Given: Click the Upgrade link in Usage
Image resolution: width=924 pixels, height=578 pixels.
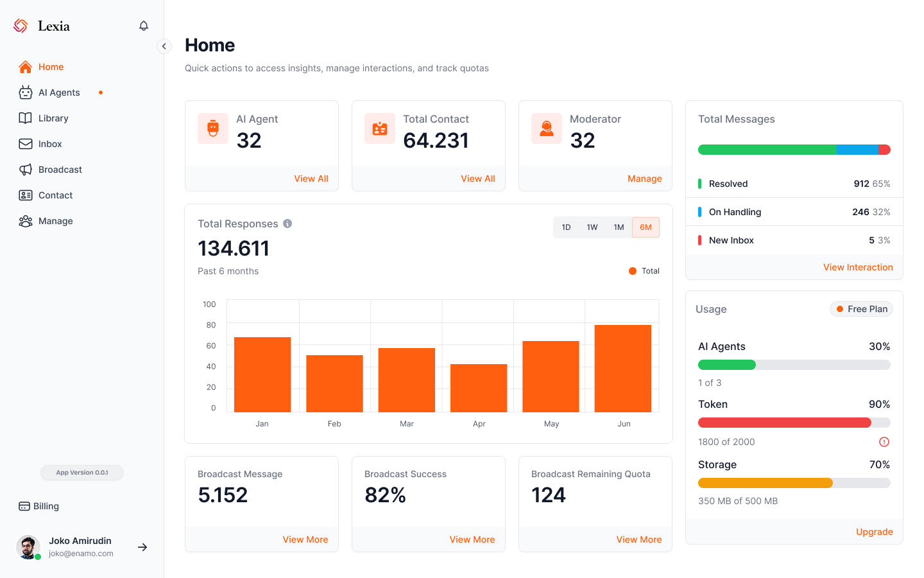Looking at the screenshot, I should pyautogui.click(x=874, y=532).
